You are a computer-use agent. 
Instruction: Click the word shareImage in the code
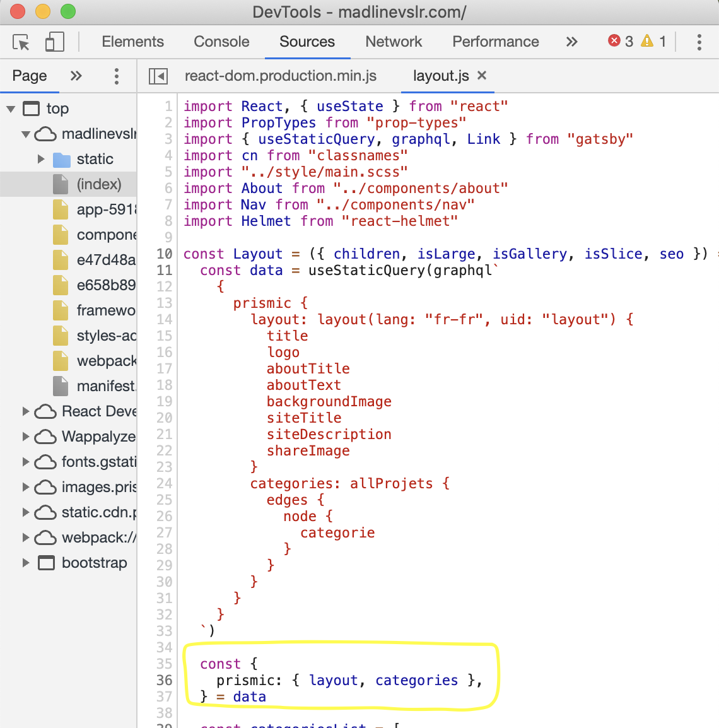point(308,450)
